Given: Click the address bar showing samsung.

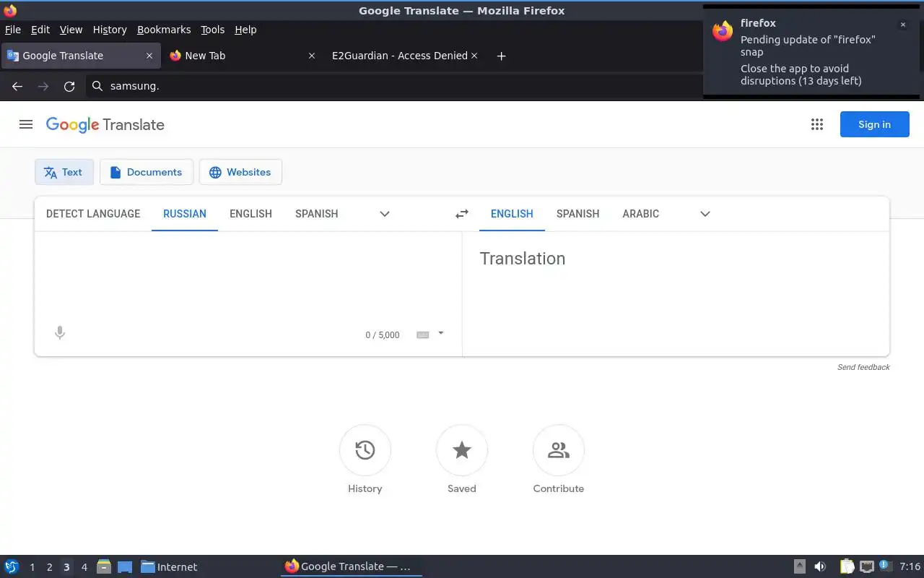Looking at the screenshot, I should coord(393,86).
